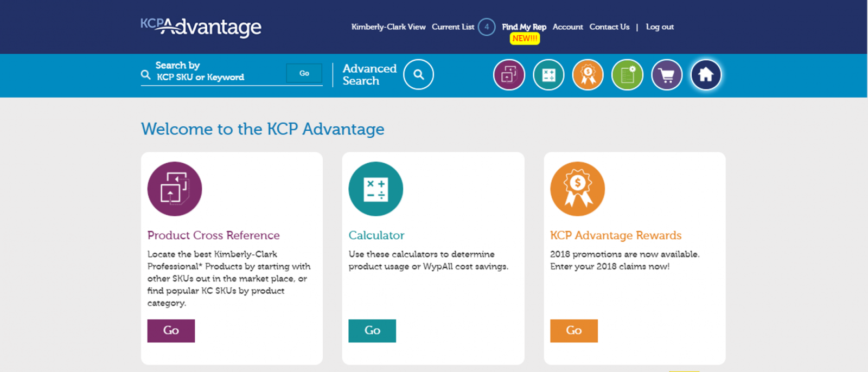The image size is (868, 372).
Task: Click the small search magnifier beside keyword field
Action: tap(145, 75)
